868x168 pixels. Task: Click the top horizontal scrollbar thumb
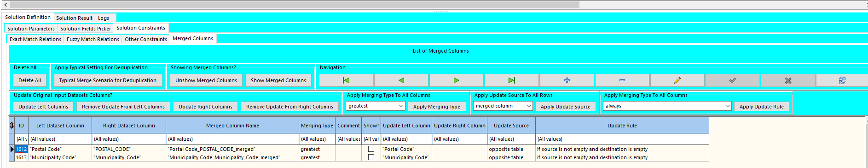(x=295, y=5)
